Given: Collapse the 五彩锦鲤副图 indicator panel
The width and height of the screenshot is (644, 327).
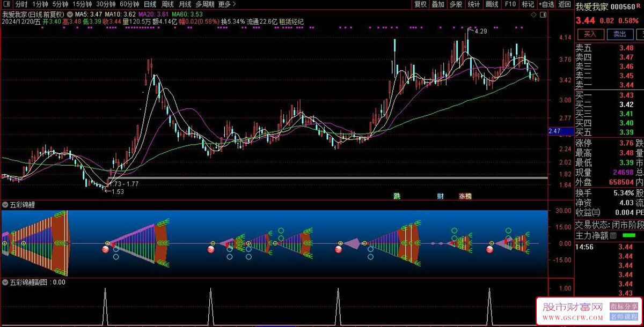Looking at the screenshot, I should click(5, 281).
